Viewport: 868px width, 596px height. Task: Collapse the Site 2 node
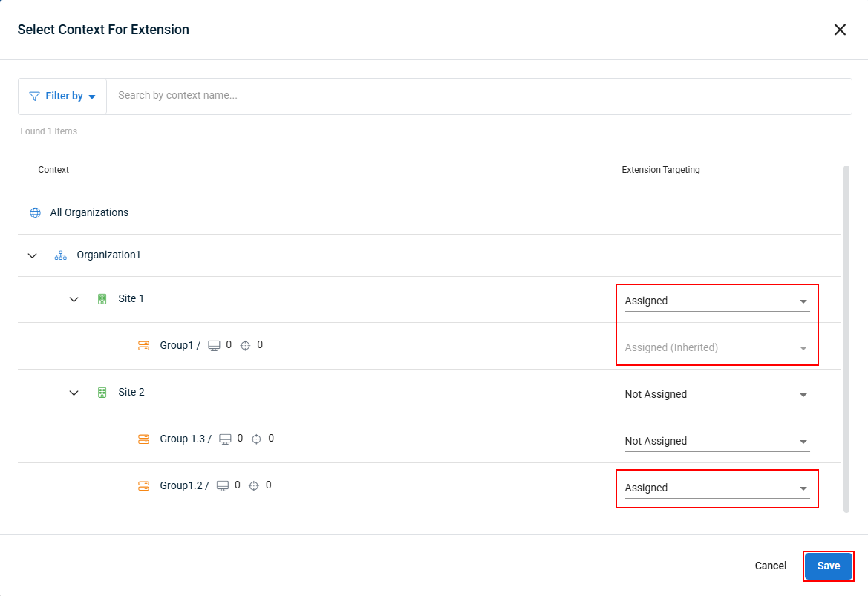[74, 393]
